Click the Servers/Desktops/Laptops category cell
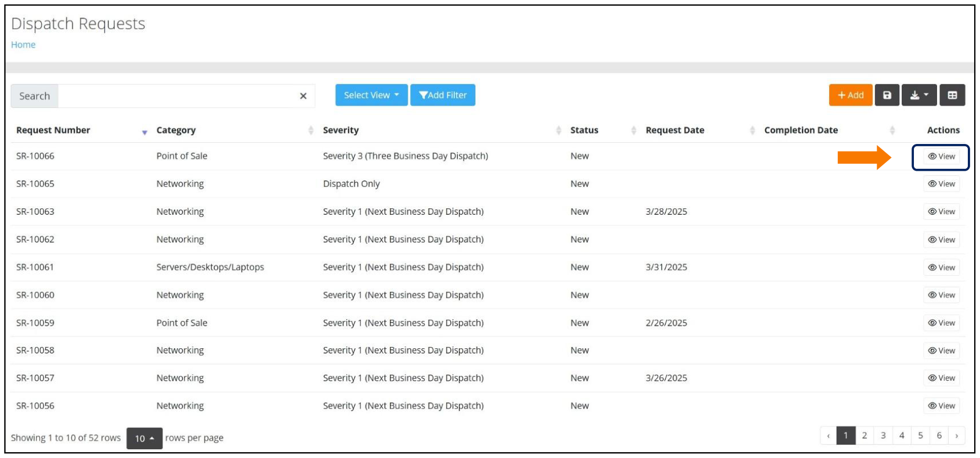The image size is (980, 458). (x=210, y=267)
